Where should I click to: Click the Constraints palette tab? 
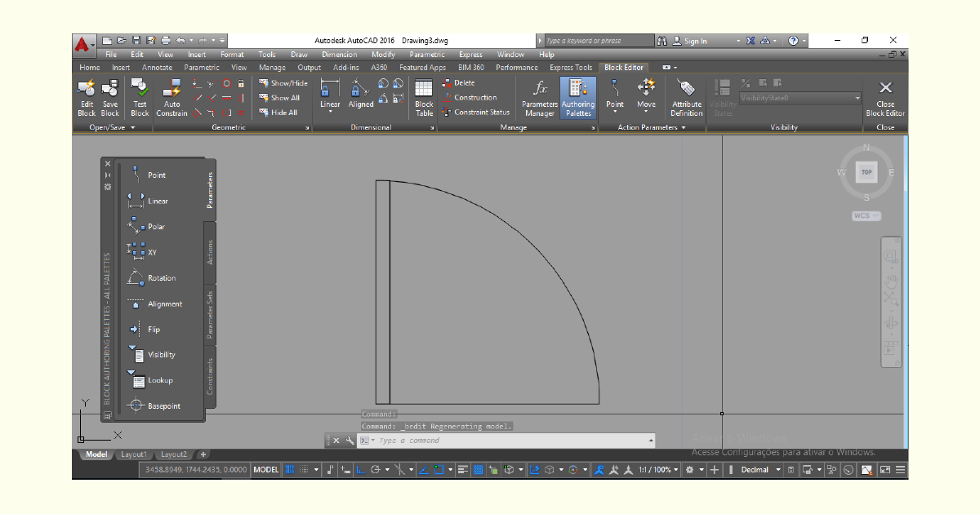[210, 376]
